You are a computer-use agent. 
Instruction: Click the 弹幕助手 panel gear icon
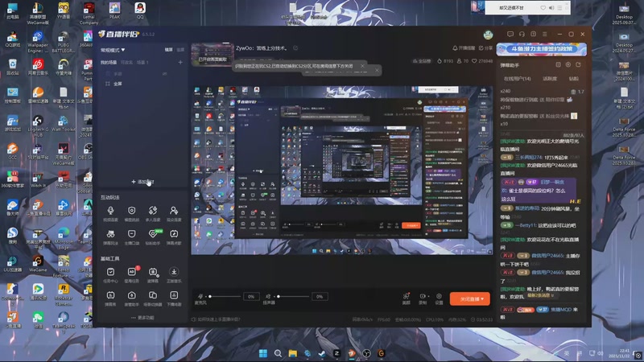coord(568,65)
